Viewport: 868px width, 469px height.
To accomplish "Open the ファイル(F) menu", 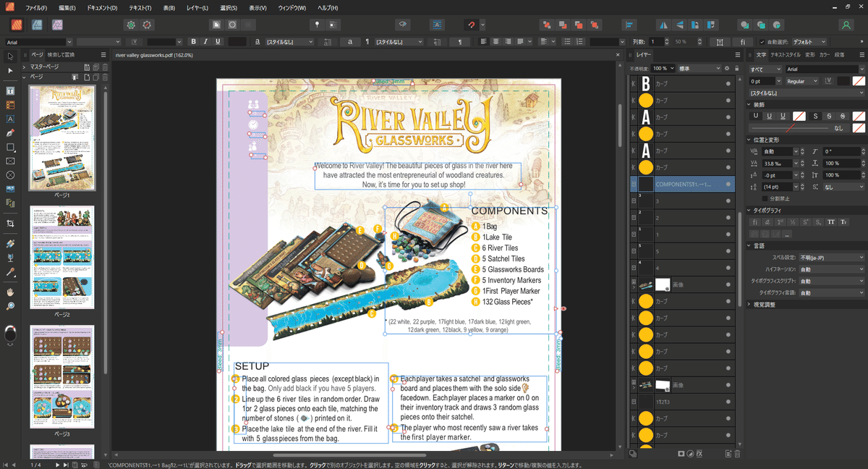I will [x=36, y=8].
